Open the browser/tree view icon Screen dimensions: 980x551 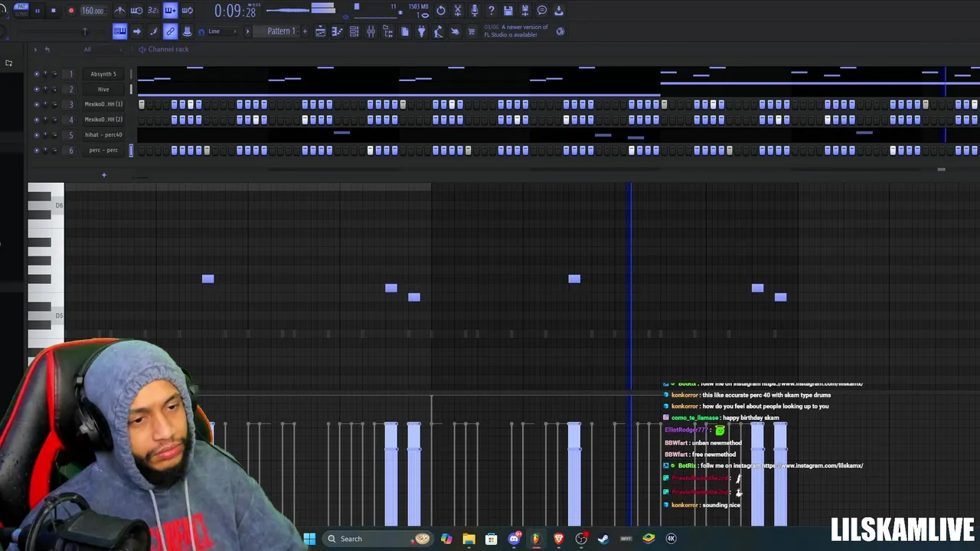388,31
